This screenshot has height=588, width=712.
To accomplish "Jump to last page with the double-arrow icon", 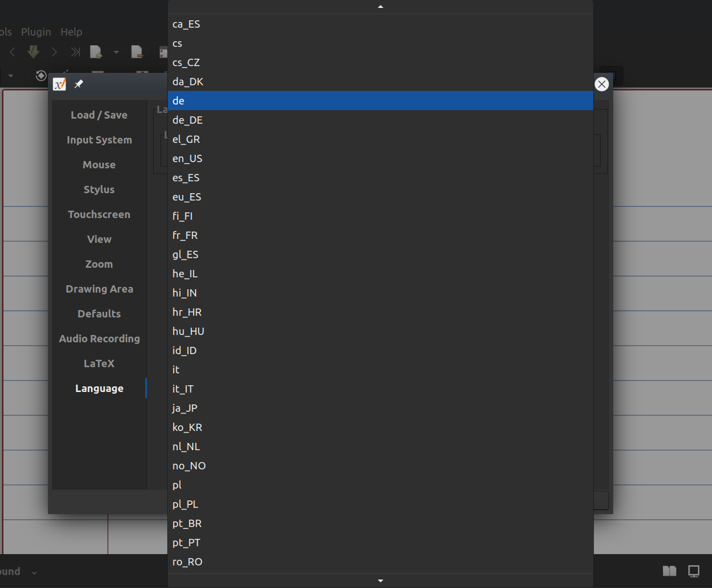I will pos(75,51).
